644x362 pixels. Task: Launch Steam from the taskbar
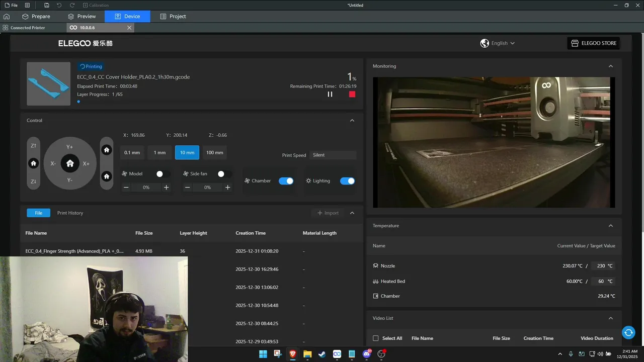point(322,354)
